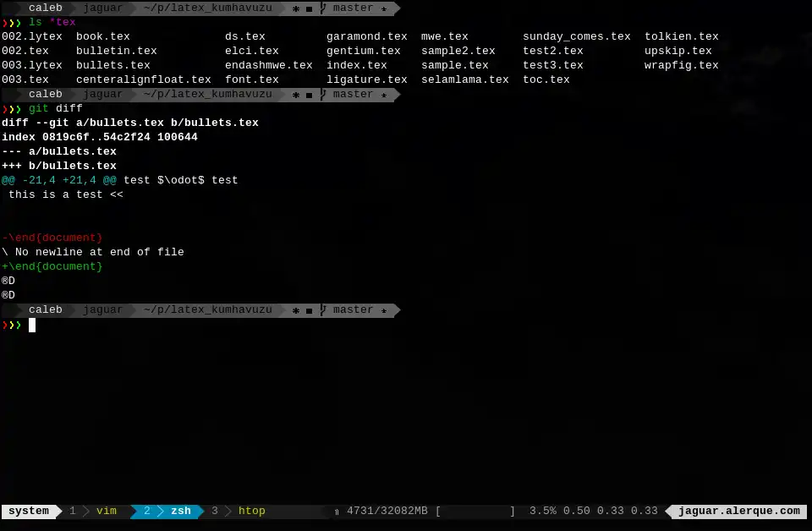Click file name test3.tex
This screenshot has width=812, height=531.
553,65
